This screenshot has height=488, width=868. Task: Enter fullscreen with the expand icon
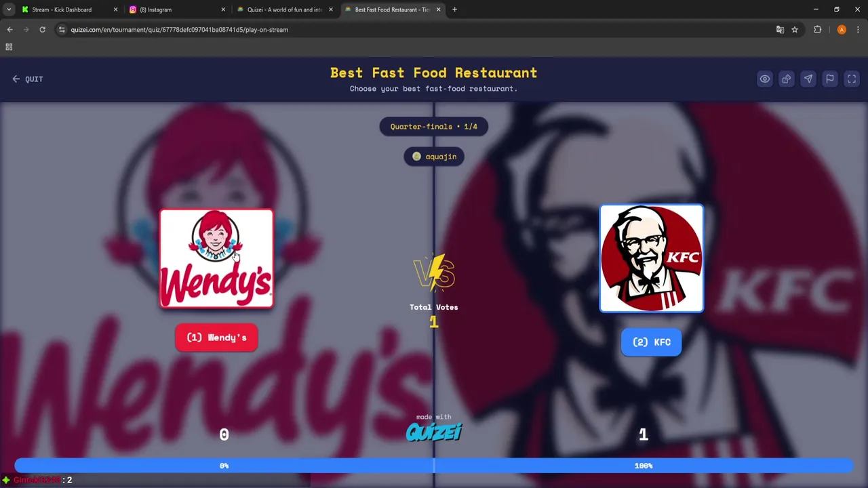click(852, 79)
